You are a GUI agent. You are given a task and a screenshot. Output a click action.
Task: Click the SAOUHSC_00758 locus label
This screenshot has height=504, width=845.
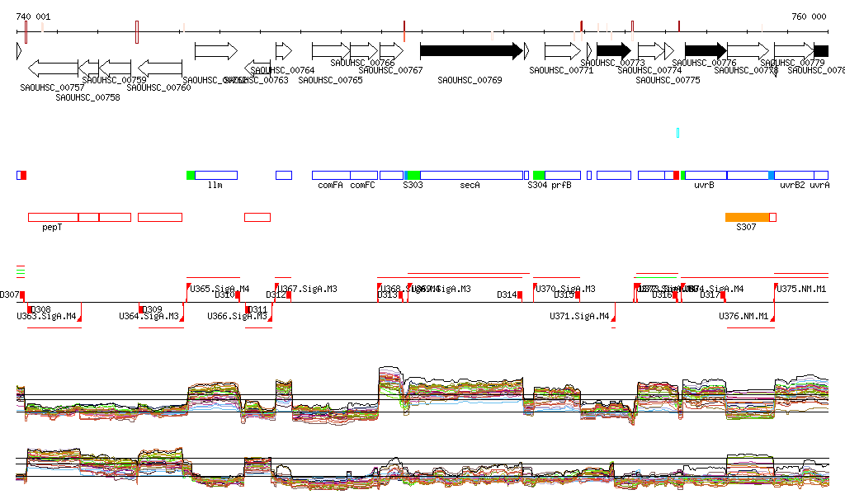click(87, 97)
